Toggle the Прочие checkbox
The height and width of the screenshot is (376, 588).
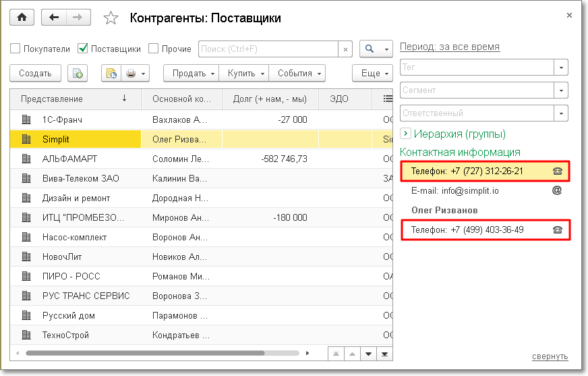pyautogui.click(x=153, y=49)
